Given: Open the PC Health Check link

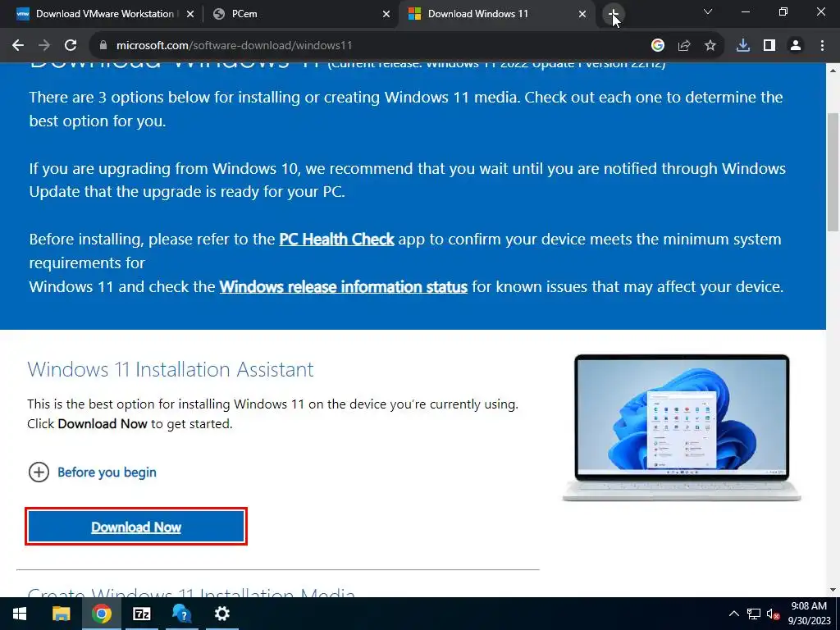Looking at the screenshot, I should coord(336,239).
